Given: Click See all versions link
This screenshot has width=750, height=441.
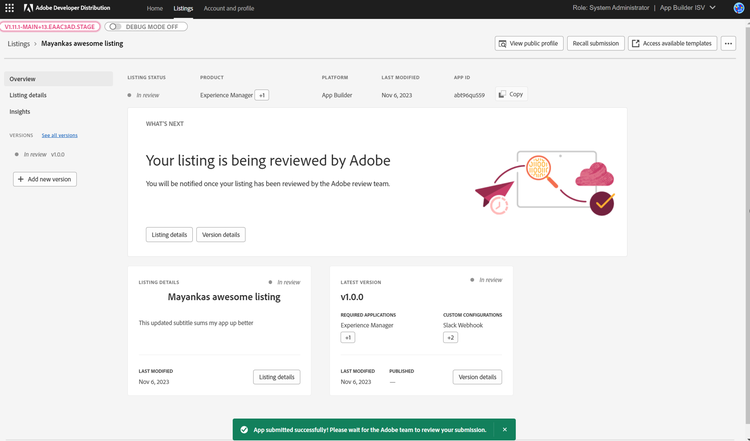Looking at the screenshot, I should point(59,135).
